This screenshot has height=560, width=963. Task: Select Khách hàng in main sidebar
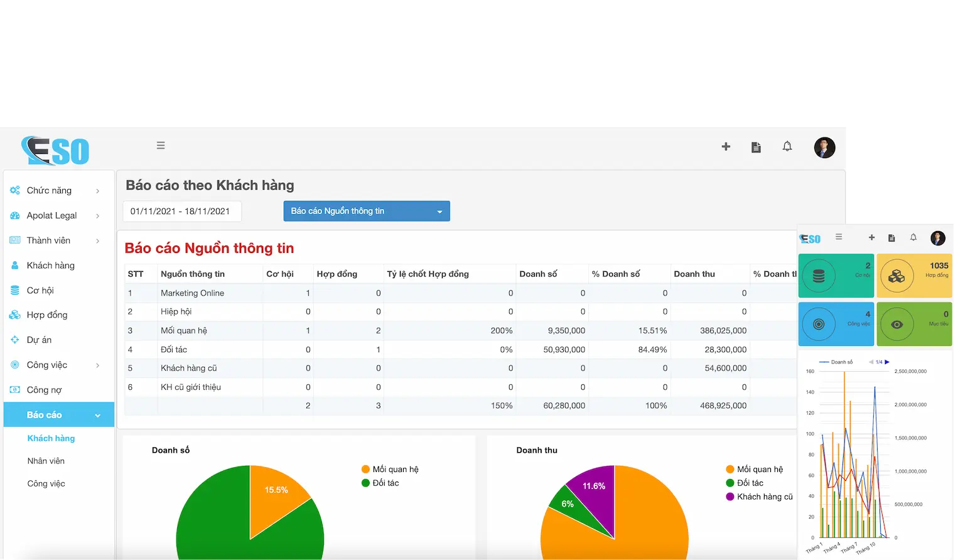coord(50,265)
